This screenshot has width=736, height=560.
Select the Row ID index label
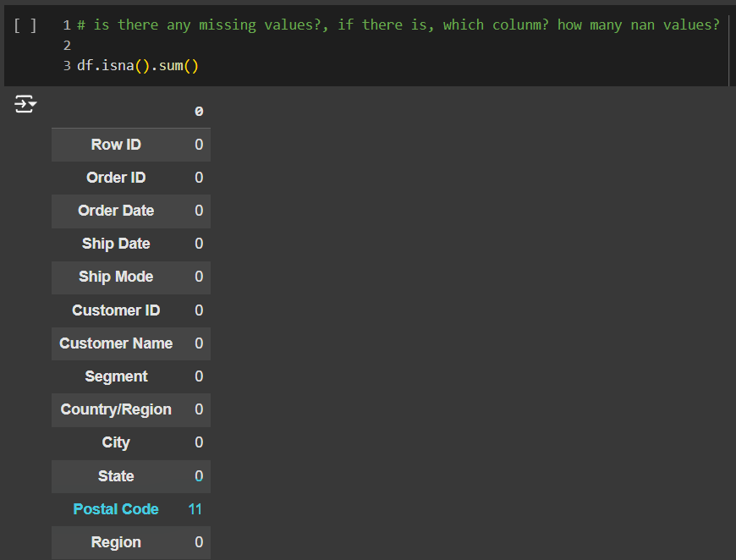(x=116, y=145)
